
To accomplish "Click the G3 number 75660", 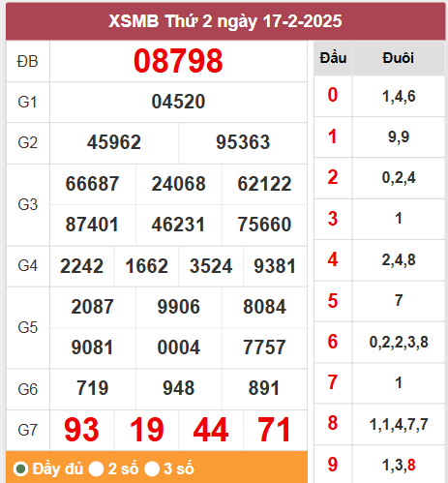I will (x=264, y=225).
